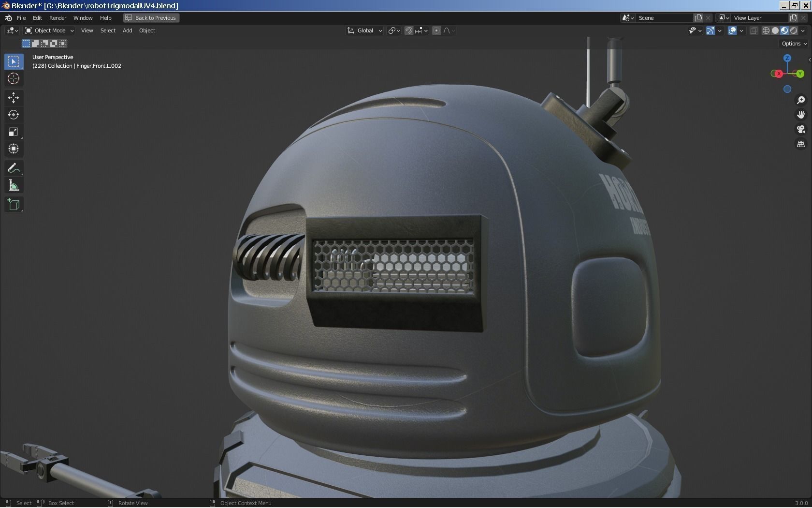Choose the Move tool
Image resolution: width=812 pixels, height=508 pixels.
coord(14,98)
